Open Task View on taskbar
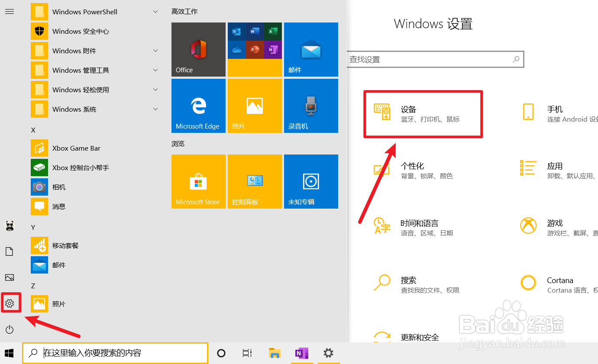598x364 pixels. pos(247,353)
